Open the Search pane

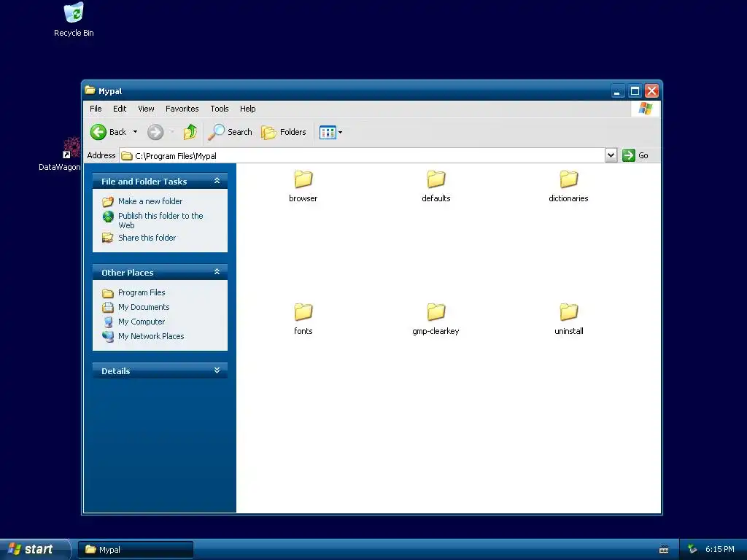pos(230,132)
